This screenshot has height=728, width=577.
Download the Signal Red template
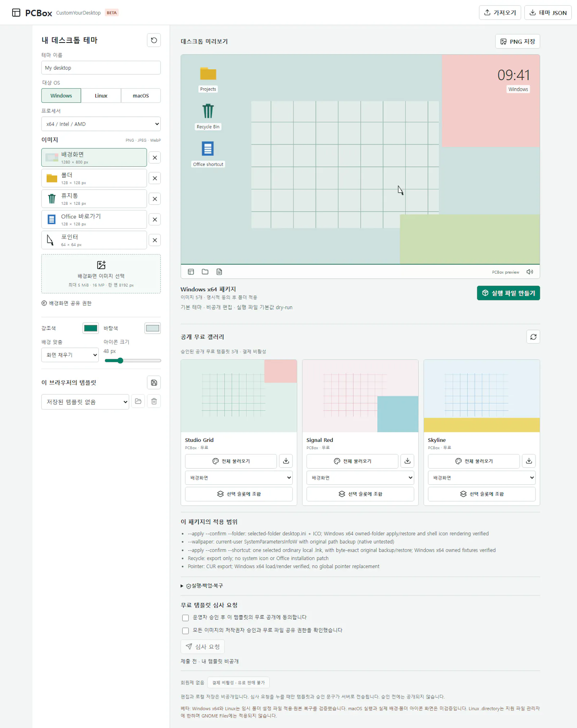408,461
